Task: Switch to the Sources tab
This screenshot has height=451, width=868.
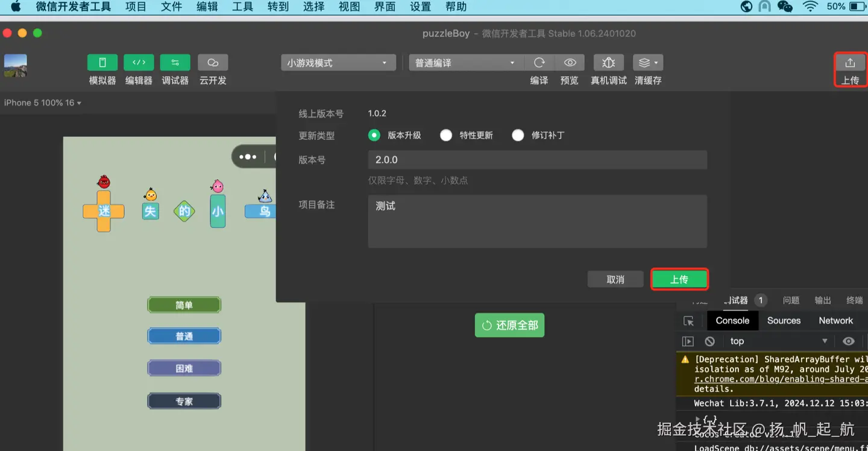Action: coord(784,321)
